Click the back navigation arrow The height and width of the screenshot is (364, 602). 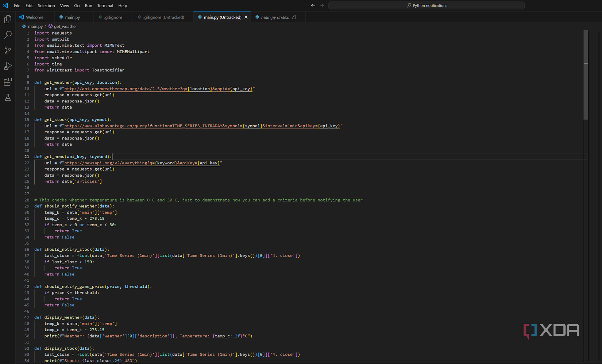(x=313, y=5)
